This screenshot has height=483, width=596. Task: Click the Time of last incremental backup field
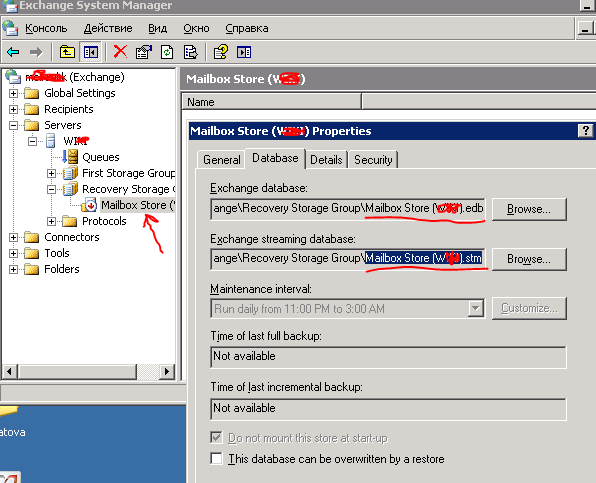point(388,409)
